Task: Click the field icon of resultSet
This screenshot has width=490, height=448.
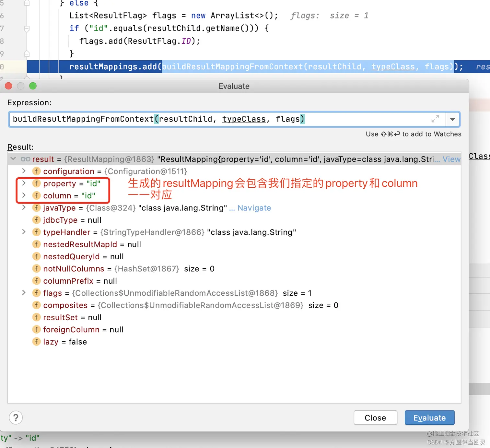Action: [x=36, y=317]
